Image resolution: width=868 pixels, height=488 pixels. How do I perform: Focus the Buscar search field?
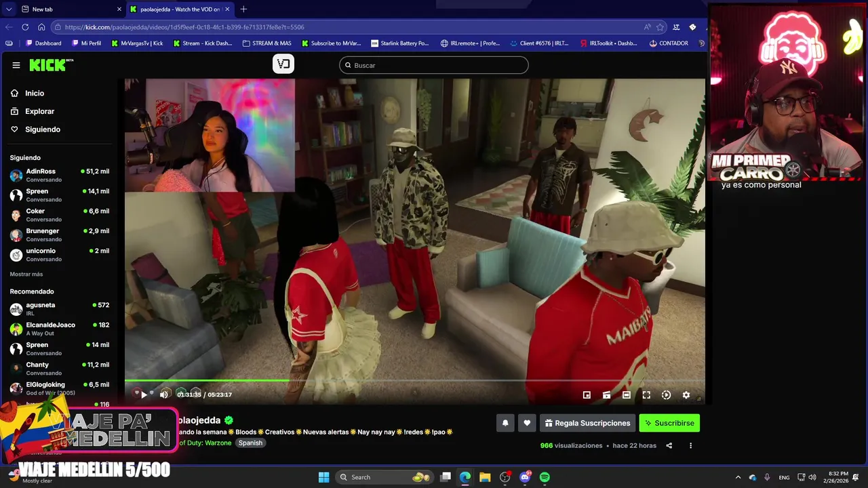[434, 65]
